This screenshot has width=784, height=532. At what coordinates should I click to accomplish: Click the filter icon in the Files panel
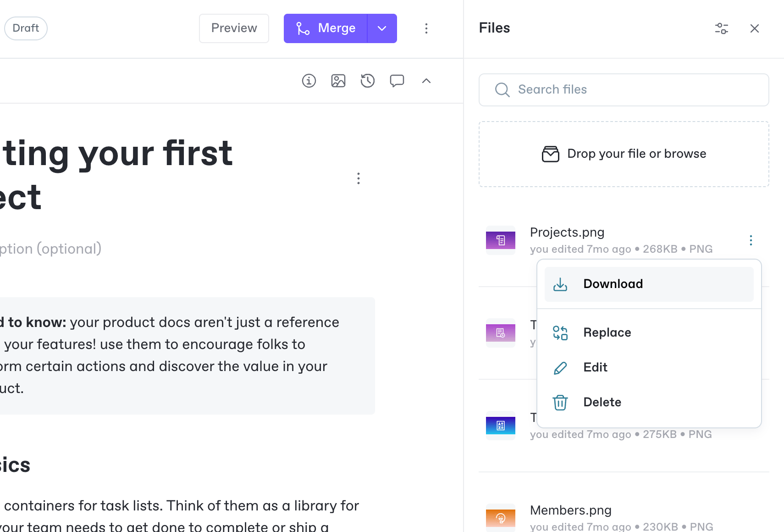[x=721, y=28]
